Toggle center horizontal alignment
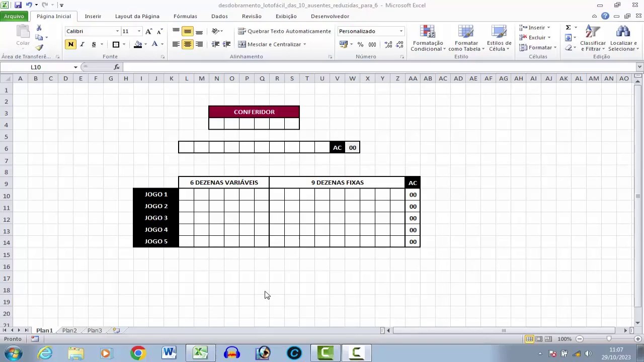The height and width of the screenshot is (362, 644). point(187,44)
